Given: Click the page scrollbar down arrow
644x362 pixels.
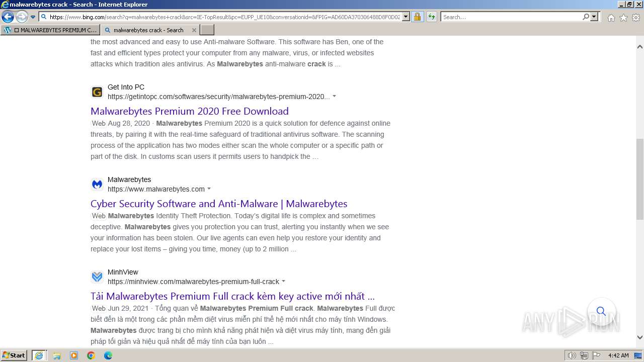Looking at the screenshot, I should [x=640, y=337].
